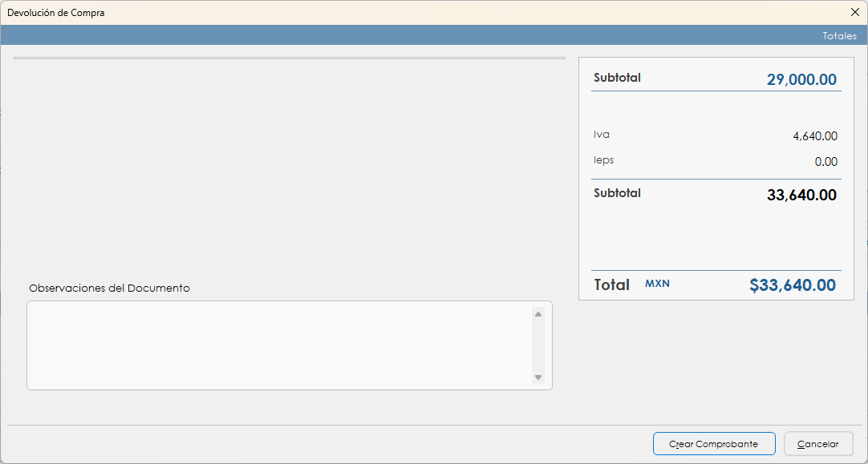Click the Totales header label
Screen dimensions: 868x464
pyautogui.click(x=839, y=36)
